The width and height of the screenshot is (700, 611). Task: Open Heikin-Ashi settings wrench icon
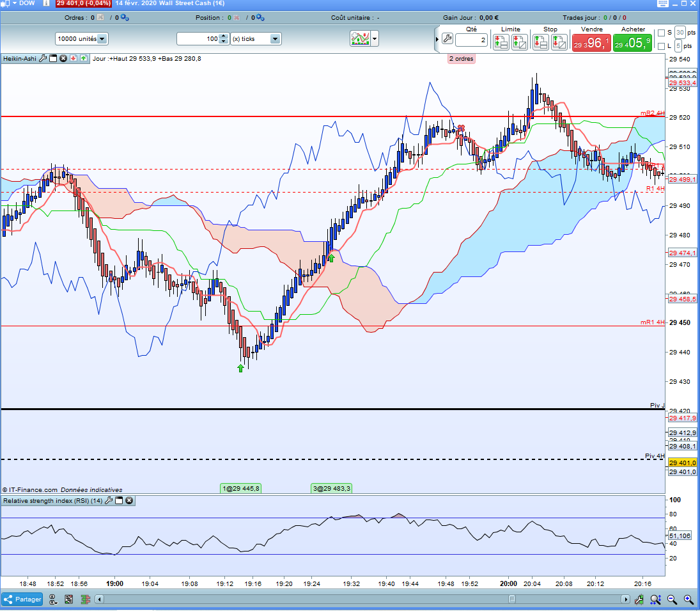(x=43, y=58)
